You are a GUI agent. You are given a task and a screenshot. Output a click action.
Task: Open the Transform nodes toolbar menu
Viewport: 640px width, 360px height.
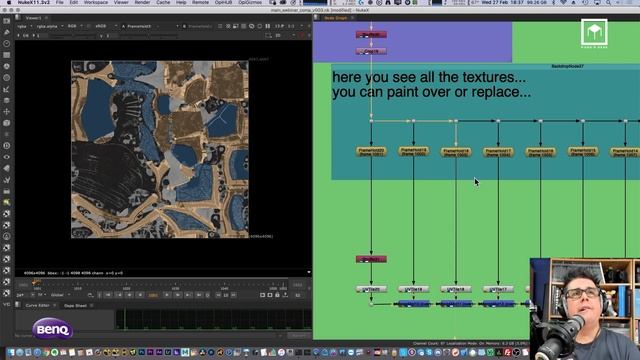click(7, 111)
